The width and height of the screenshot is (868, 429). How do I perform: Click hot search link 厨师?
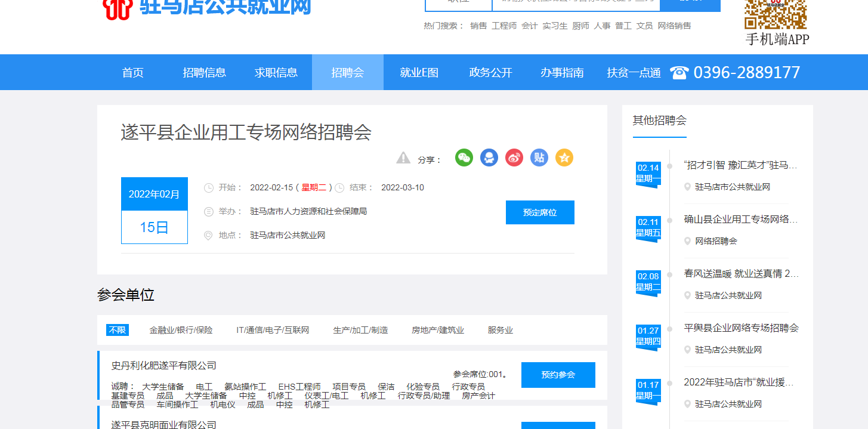[x=581, y=26]
